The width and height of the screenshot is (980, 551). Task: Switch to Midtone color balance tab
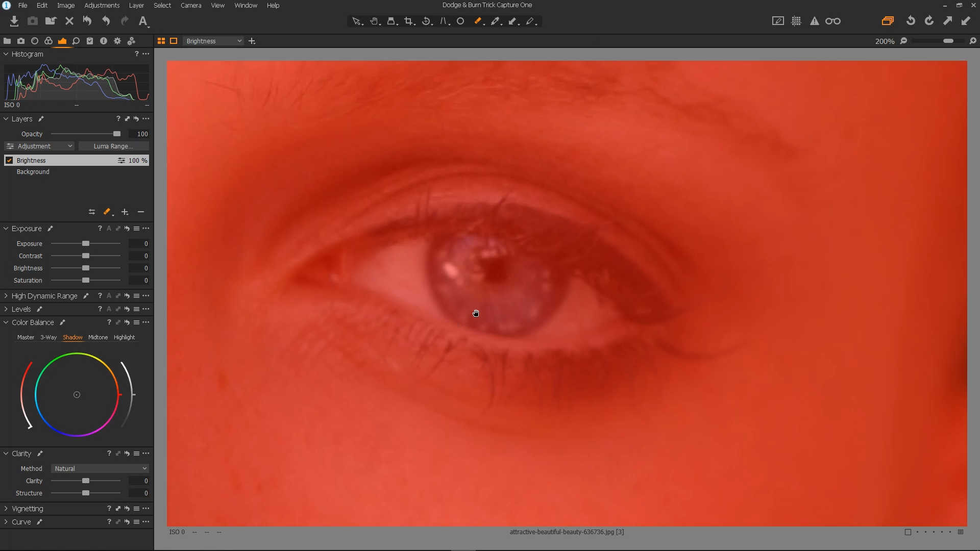click(x=98, y=337)
